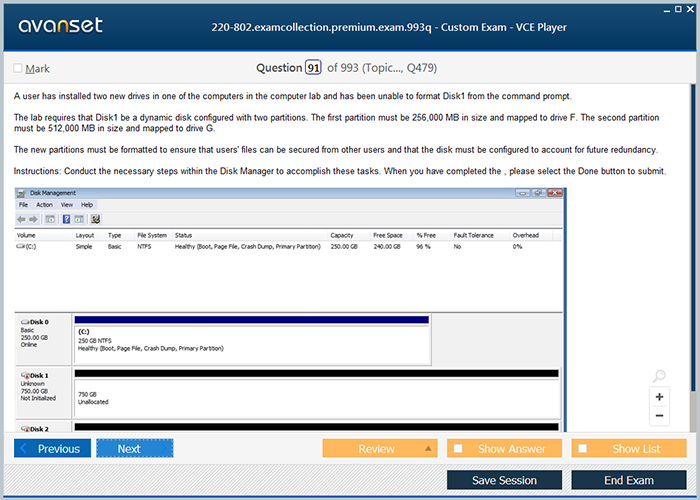Sort by Fault Tolerance column header
Viewport: 700px width, 500px height.
480,235
